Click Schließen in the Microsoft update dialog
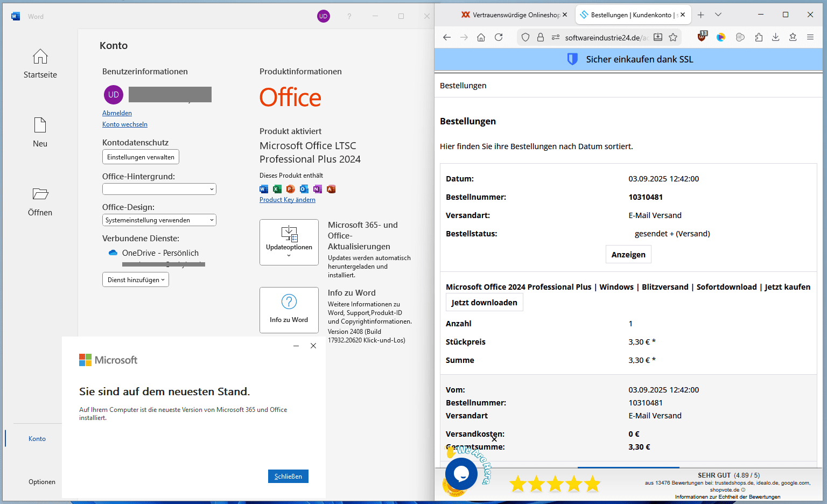Screen dimensions: 827x504 coord(288,477)
